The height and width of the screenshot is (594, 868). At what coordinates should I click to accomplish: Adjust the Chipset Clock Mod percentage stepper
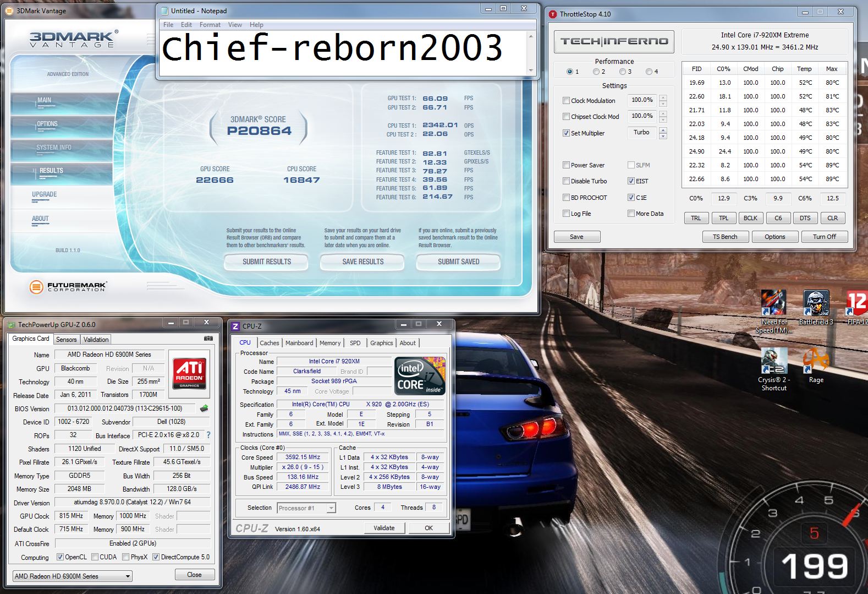click(x=663, y=116)
